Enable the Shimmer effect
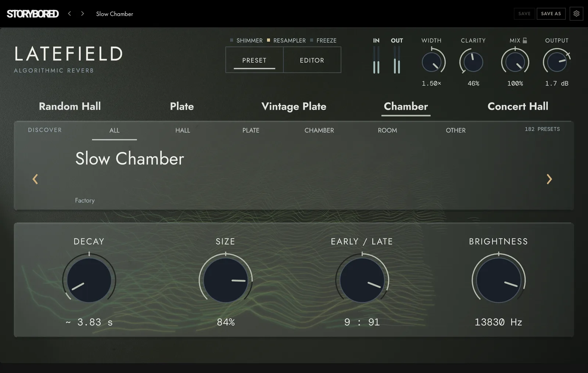The image size is (588, 373). [x=246, y=40]
